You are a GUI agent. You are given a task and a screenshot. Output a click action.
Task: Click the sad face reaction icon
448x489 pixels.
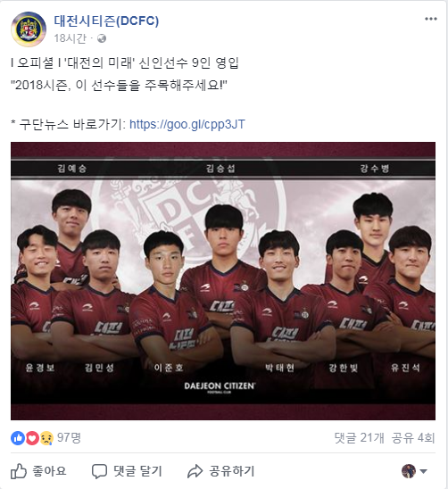(x=46, y=438)
